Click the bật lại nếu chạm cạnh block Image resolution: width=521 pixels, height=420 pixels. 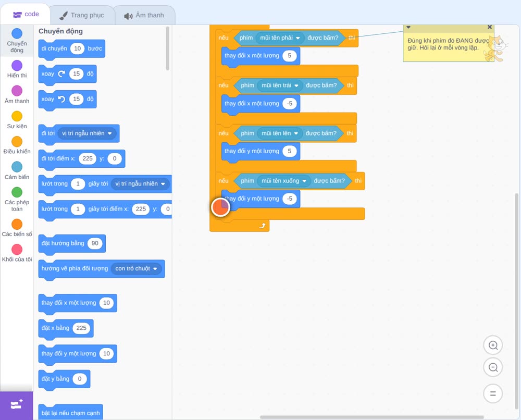(70, 413)
